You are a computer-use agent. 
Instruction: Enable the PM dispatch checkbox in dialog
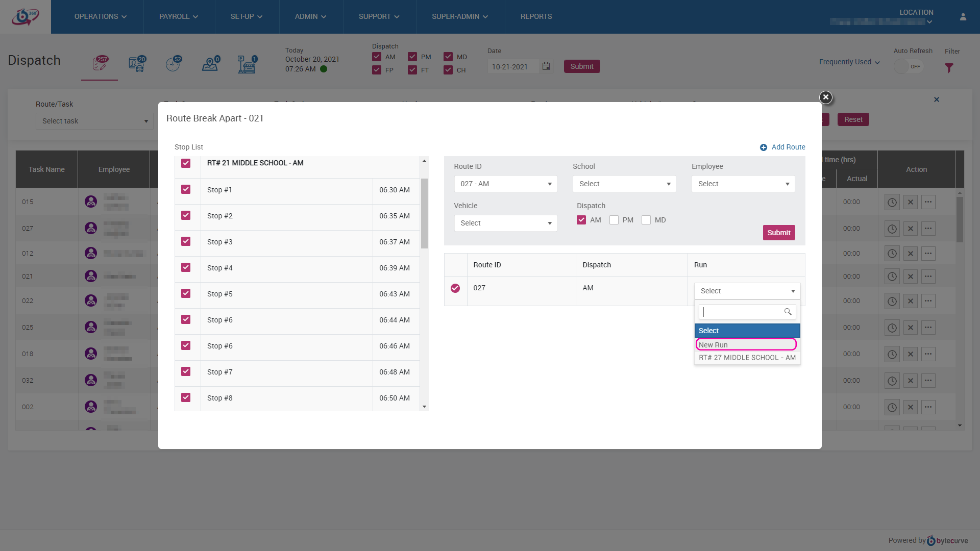click(x=614, y=220)
